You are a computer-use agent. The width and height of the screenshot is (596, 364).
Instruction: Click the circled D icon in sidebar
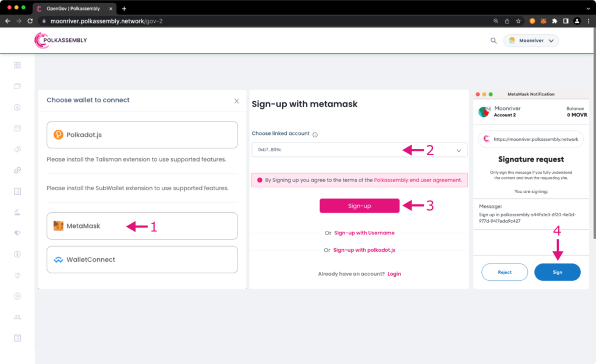click(17, 296)
